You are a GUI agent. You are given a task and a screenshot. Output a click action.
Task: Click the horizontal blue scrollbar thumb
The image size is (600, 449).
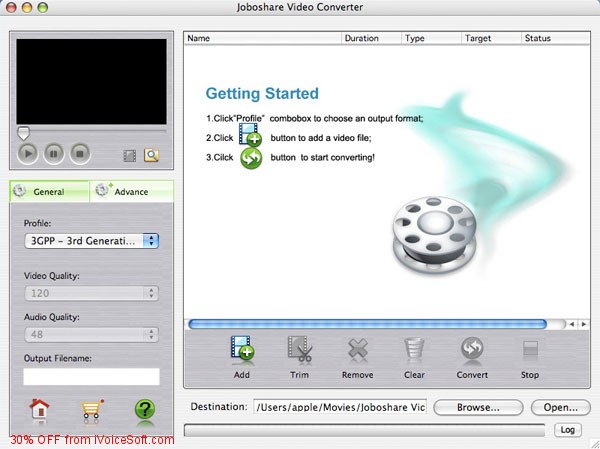(x=367, y=324)
